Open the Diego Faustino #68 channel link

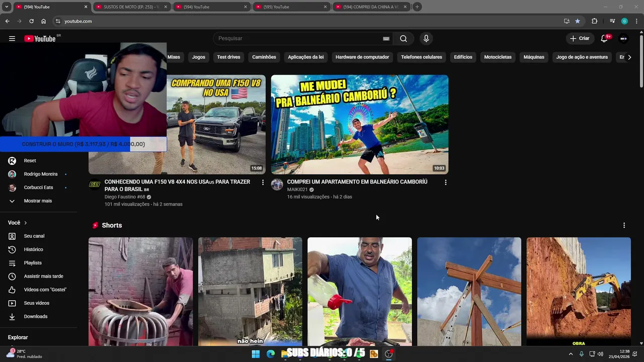[x=125, y=197]
